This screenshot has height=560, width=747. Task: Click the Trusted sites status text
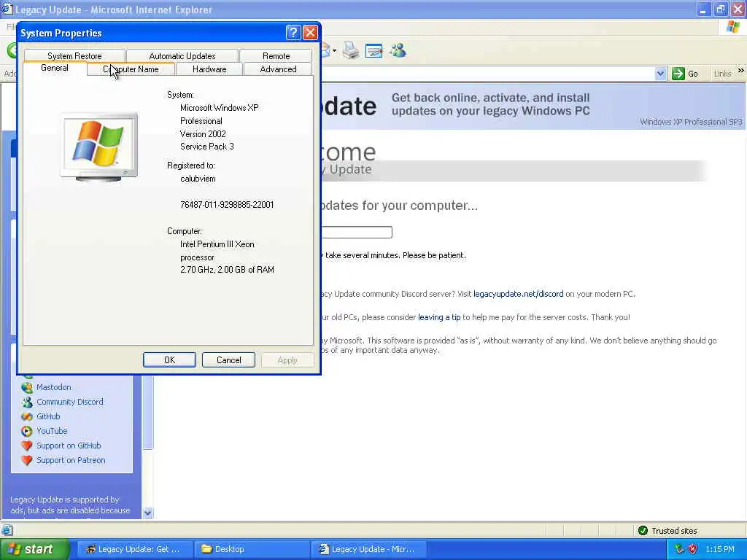[x=674, y=531]
